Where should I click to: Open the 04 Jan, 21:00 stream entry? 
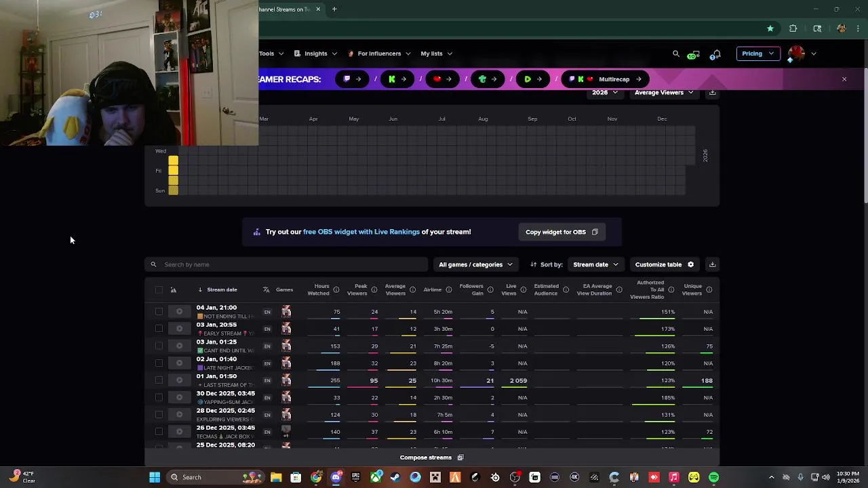tap(216, 308)
